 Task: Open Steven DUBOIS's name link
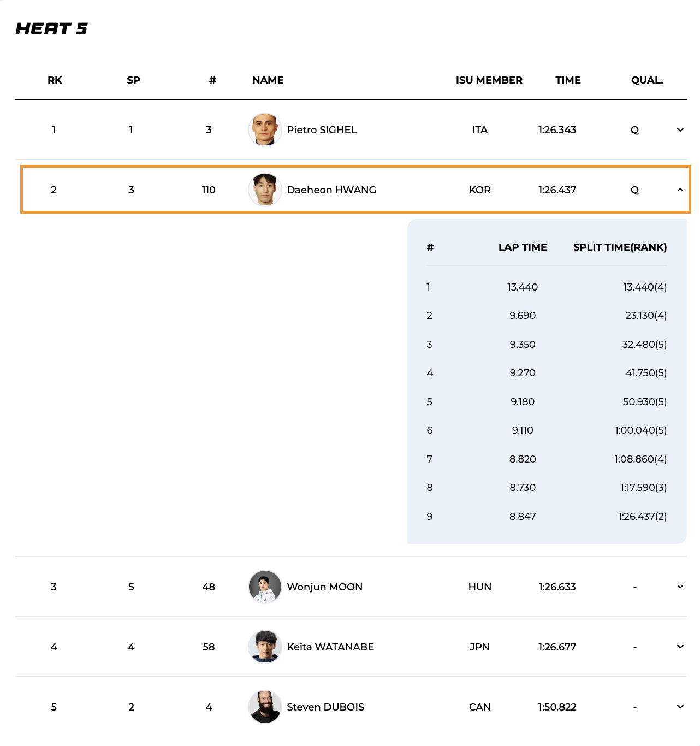click(x=325, y=707)
